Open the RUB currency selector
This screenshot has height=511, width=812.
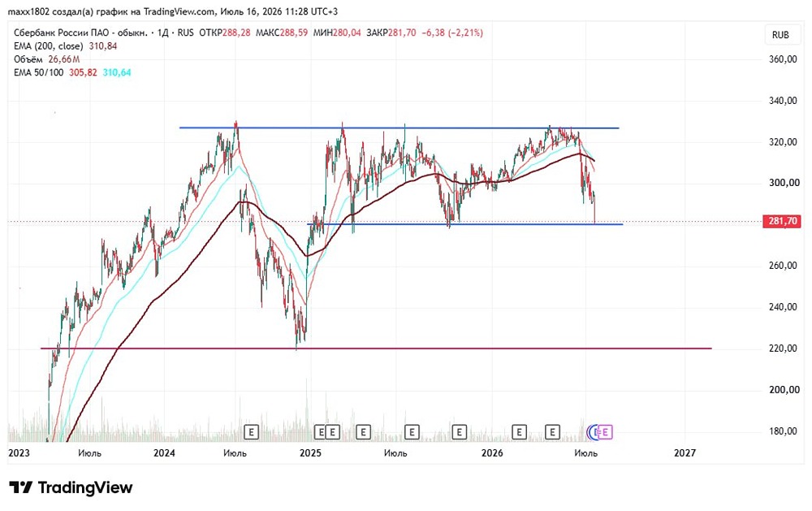[780, 35]
